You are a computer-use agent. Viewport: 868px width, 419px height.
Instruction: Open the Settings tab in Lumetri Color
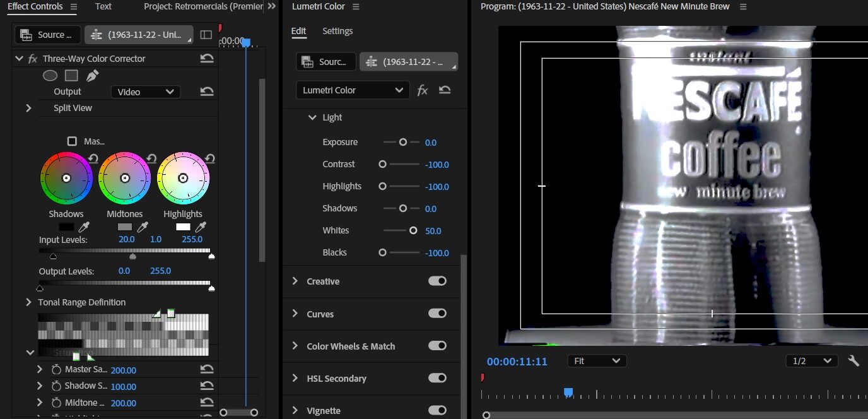tap(337, 31)
